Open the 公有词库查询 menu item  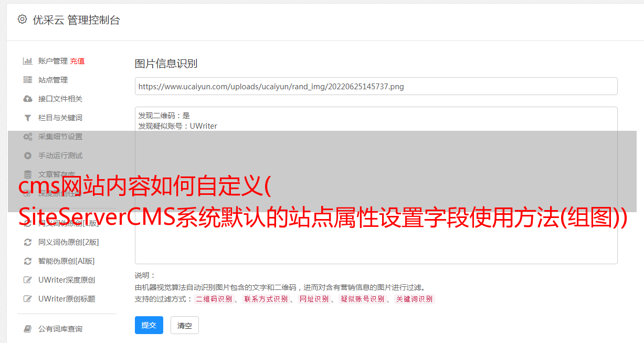(x=60, y=329)
